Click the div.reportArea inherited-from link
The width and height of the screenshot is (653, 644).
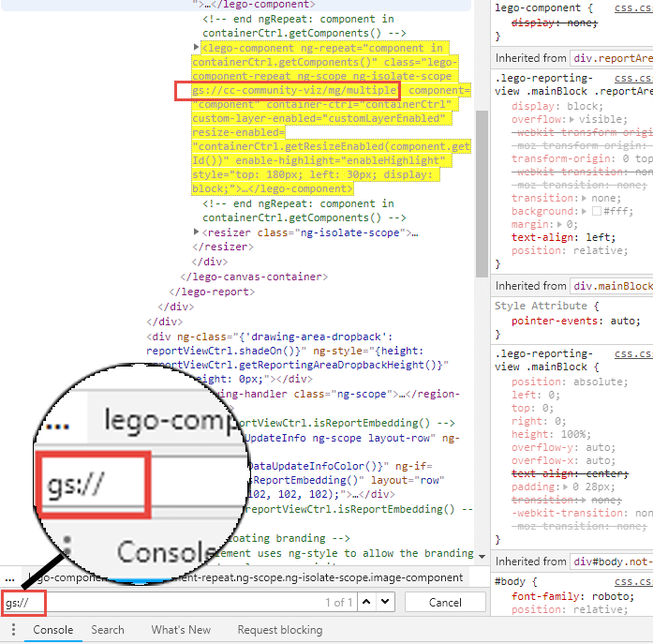[612, 58]
